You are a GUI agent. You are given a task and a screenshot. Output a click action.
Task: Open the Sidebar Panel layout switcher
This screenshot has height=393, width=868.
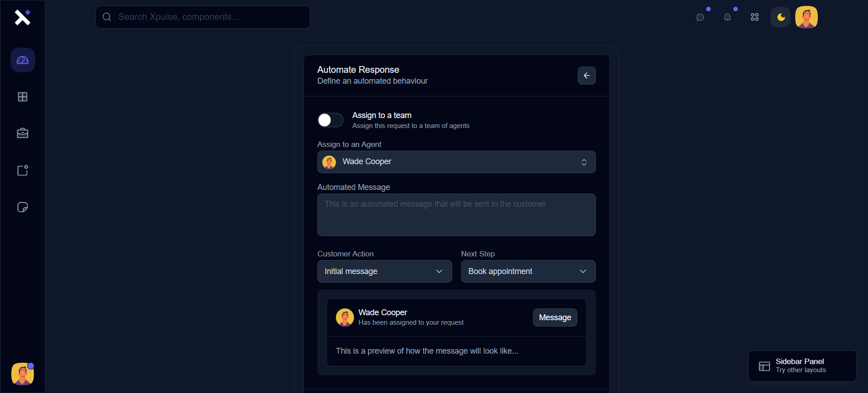[x=802, y=366]
